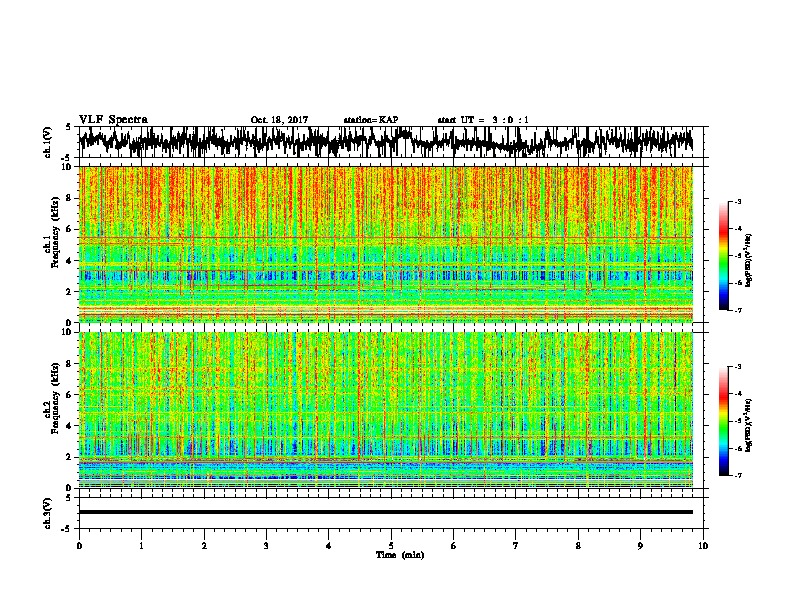
Task: Click the "start UT = 3 : 0 : 1" text
Action: click(x=483, y=120)
